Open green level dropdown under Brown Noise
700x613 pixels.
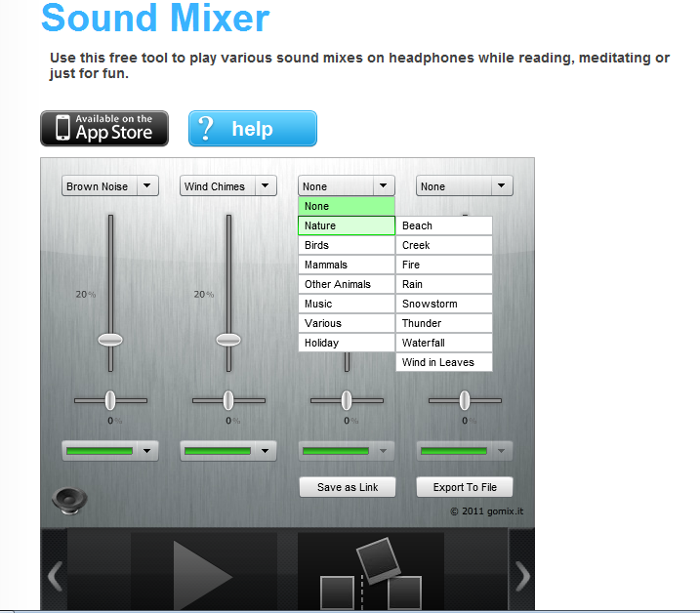coord(110,451)
